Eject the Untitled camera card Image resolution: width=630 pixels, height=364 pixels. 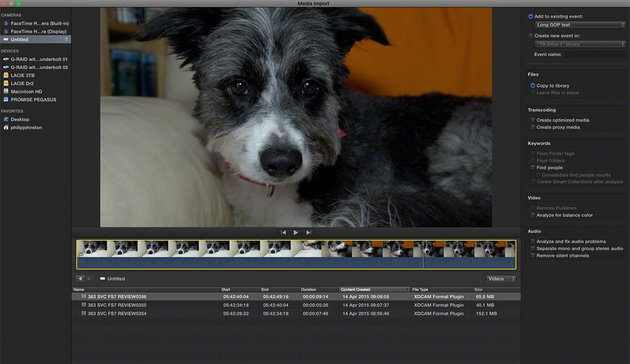click(x=66, y=39)
